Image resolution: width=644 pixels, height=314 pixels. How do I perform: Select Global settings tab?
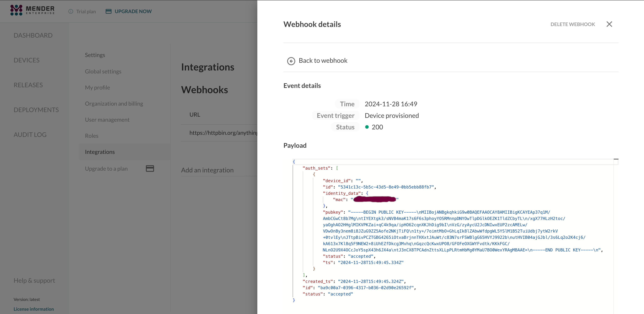click(103, 72)
